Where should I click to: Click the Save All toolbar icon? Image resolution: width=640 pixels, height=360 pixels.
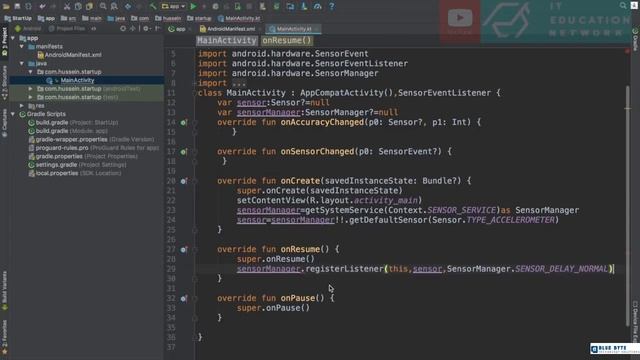tap(17, 6)
